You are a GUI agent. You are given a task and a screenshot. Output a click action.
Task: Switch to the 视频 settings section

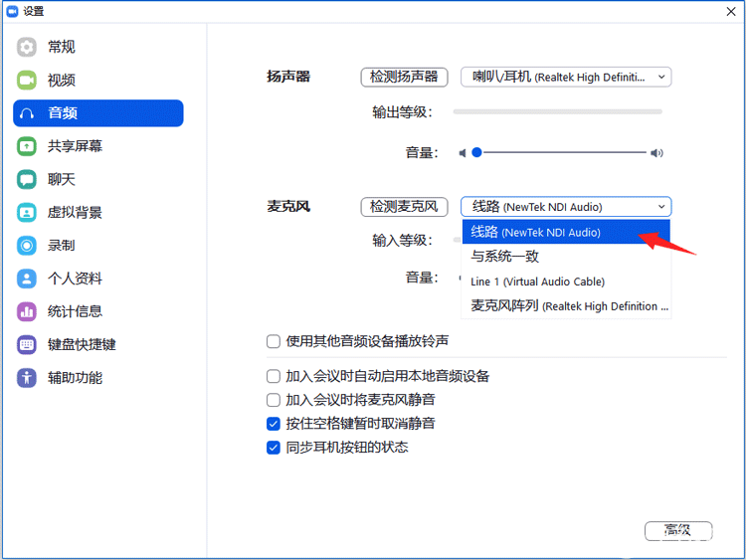pos(98,80)
